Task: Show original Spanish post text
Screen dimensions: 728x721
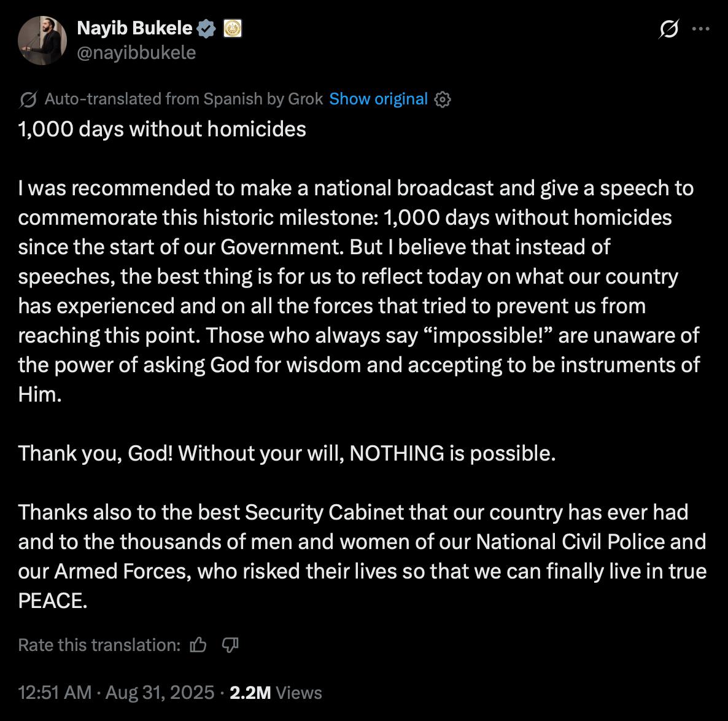Action: 378,99
